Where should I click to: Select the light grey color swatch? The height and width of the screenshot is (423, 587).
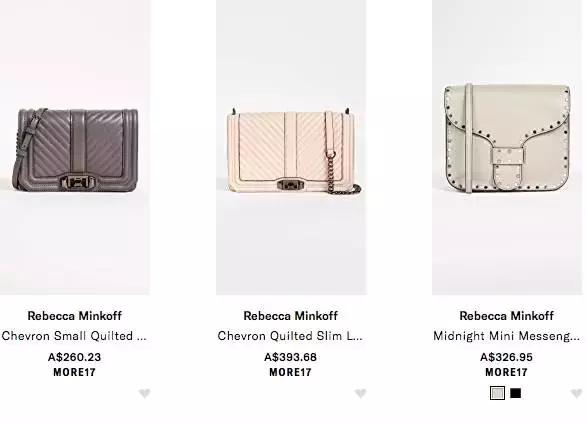point(497,393)
